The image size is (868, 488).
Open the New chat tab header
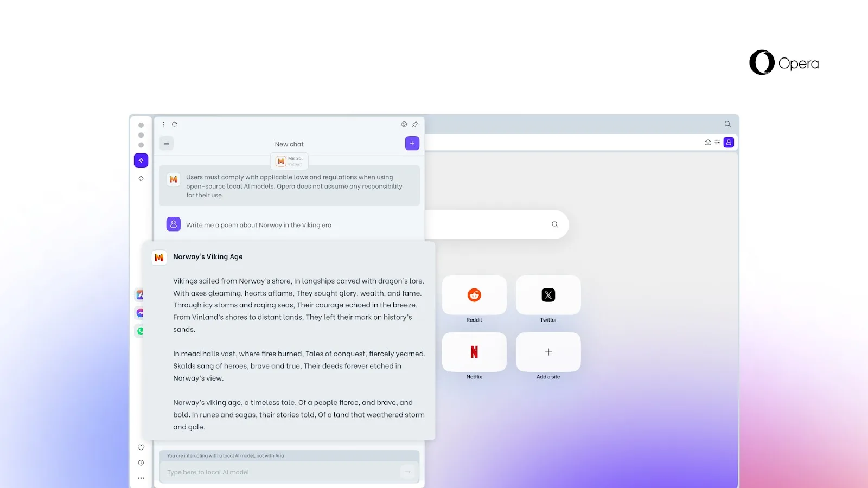point(289,144)
